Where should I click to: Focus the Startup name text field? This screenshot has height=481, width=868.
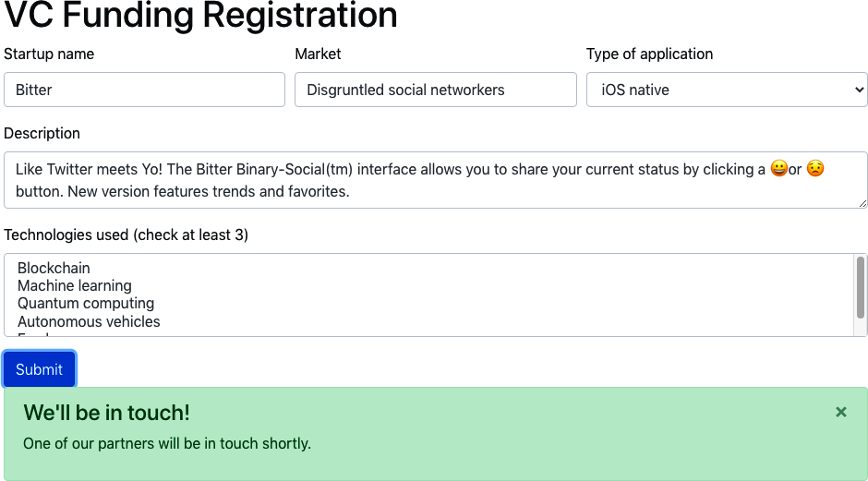144,90
